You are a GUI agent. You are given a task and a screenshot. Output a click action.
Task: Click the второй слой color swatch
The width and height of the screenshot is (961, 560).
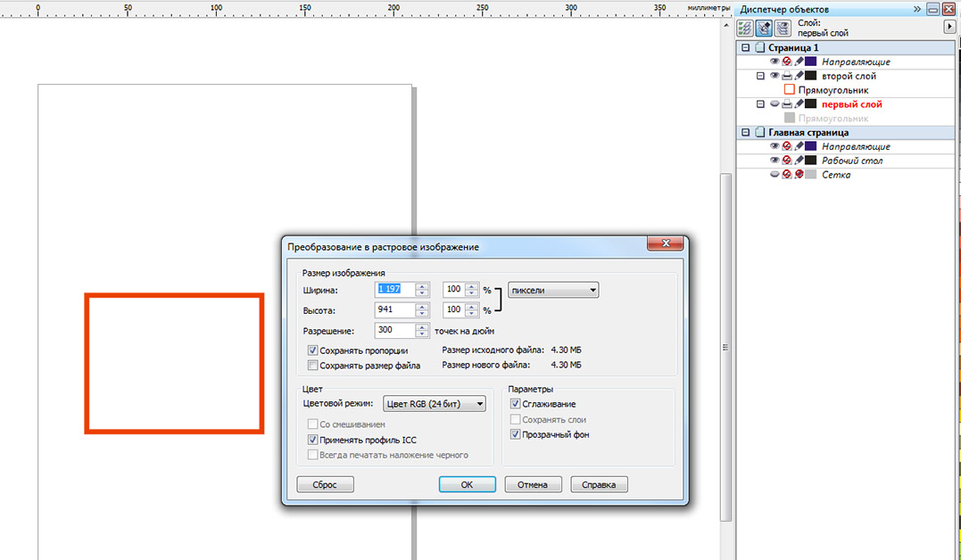pyautogui.click(x=811, y=76)
